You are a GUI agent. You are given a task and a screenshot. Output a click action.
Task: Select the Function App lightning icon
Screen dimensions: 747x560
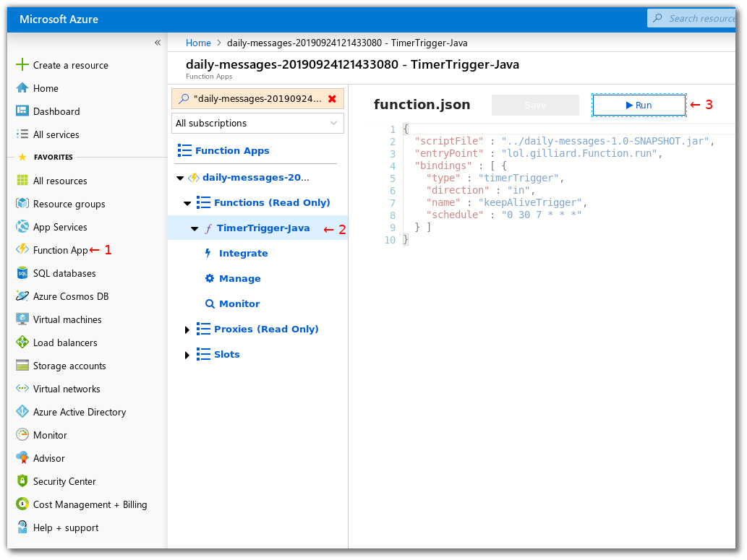click(x=22, y=249)
